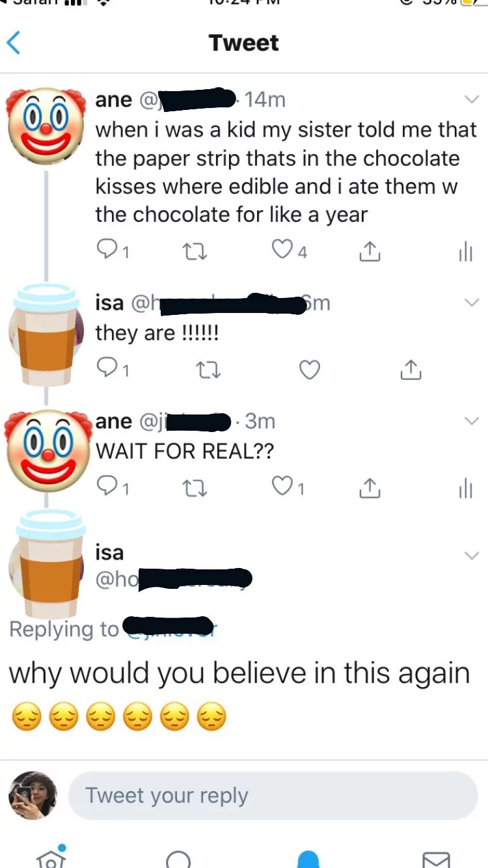Image resolution: width=488 pixels, height=868 pixels.
Task: Switch to the Home tab
Action: click(51, 858)
